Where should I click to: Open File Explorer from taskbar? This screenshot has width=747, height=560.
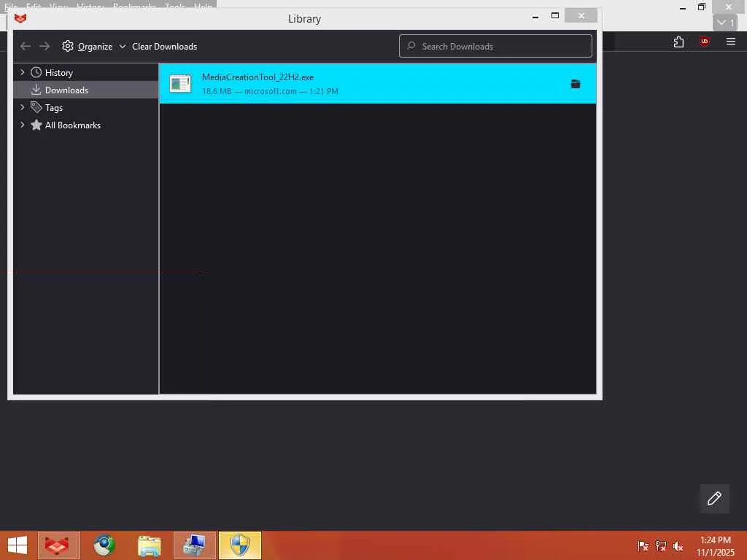pos(149,545)
